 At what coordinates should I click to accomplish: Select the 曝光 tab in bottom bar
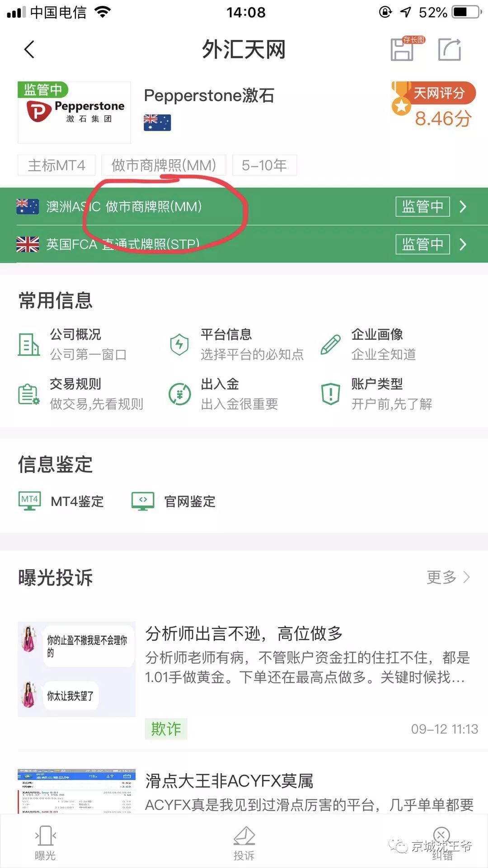click(45, 843)
